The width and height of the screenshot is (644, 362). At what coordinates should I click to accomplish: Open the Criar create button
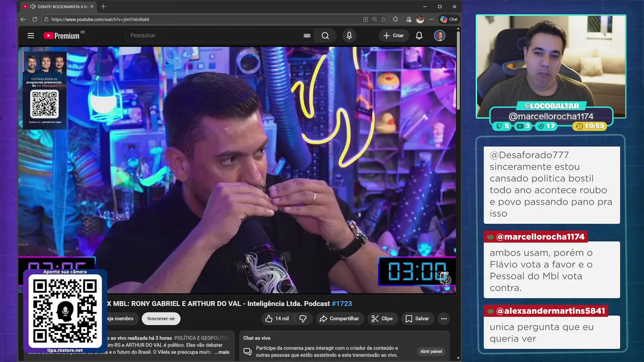[393, 36]
